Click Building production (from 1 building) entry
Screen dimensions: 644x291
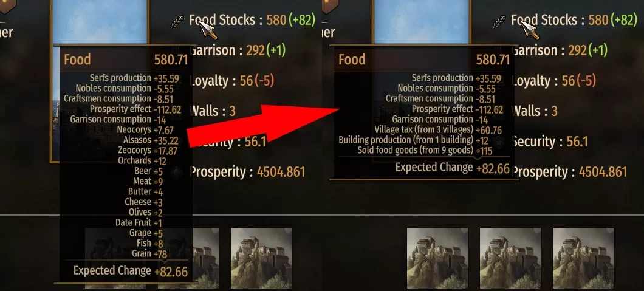pyautogui.click(x=414, y=140)
